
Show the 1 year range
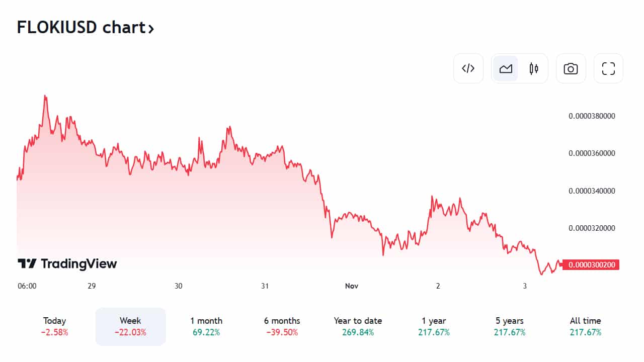tap(434, 326)
